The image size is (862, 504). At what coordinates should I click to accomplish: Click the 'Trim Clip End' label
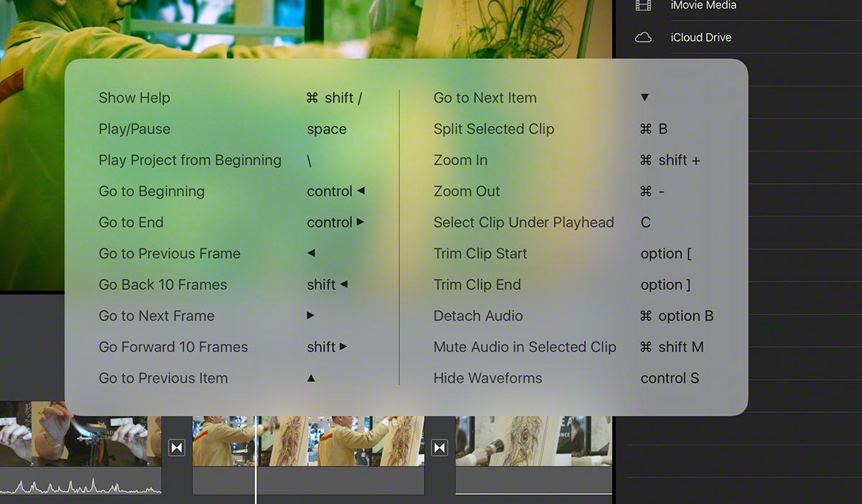(477, 285)
